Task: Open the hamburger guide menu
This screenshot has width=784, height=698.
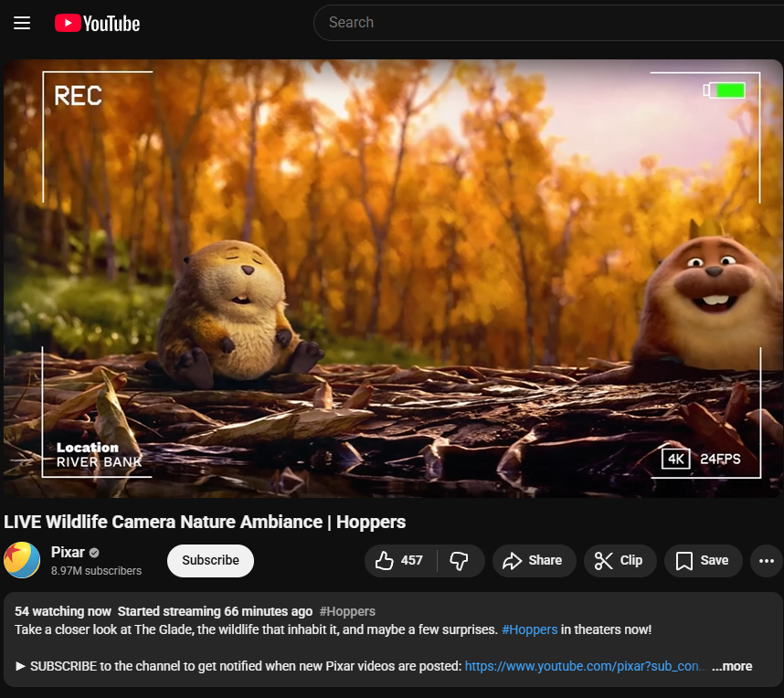Action: [x=22, y=23]
